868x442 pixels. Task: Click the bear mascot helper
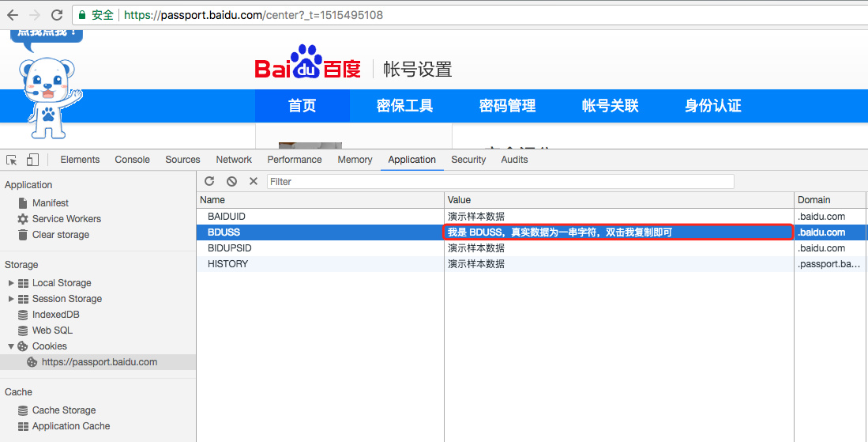49,97
